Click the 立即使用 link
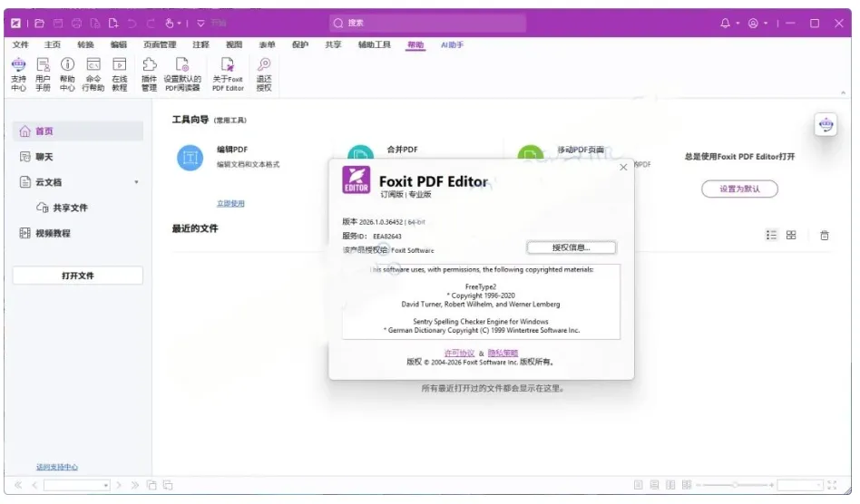 230,203
